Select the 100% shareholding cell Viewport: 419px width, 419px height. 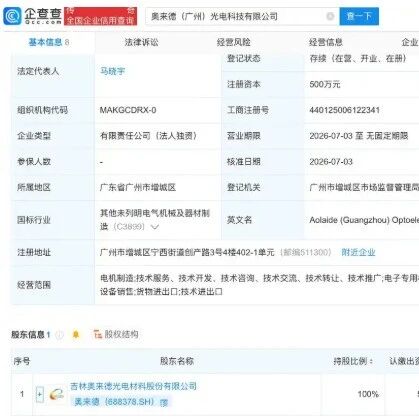[368, 394]
